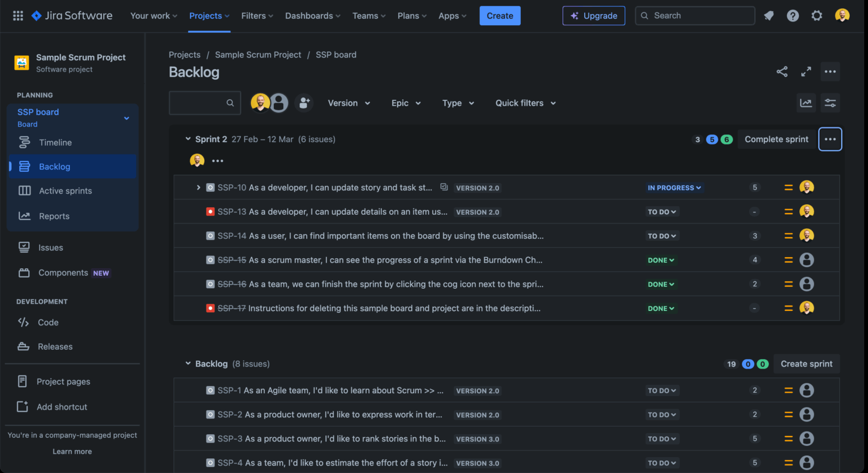The height and width of the screenshot is (473, 868).
Task: Click the Complete sprint button
Action: pos(777,139)
